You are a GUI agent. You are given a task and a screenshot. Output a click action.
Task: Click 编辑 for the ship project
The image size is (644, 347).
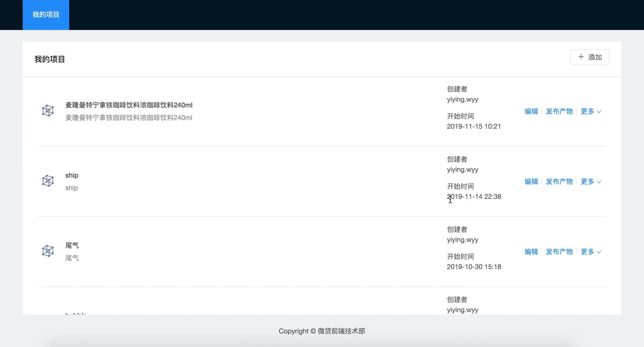click(531, 182)
